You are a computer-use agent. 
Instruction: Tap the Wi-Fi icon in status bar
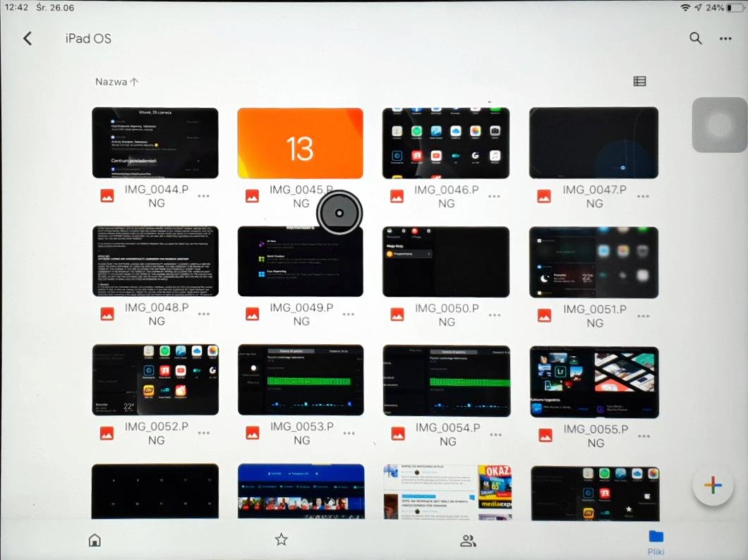point(685,8)
